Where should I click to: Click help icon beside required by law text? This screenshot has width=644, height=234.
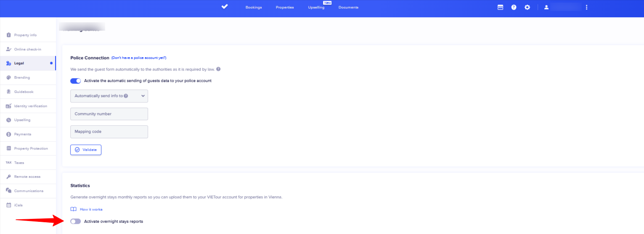[x=218, y=69]
